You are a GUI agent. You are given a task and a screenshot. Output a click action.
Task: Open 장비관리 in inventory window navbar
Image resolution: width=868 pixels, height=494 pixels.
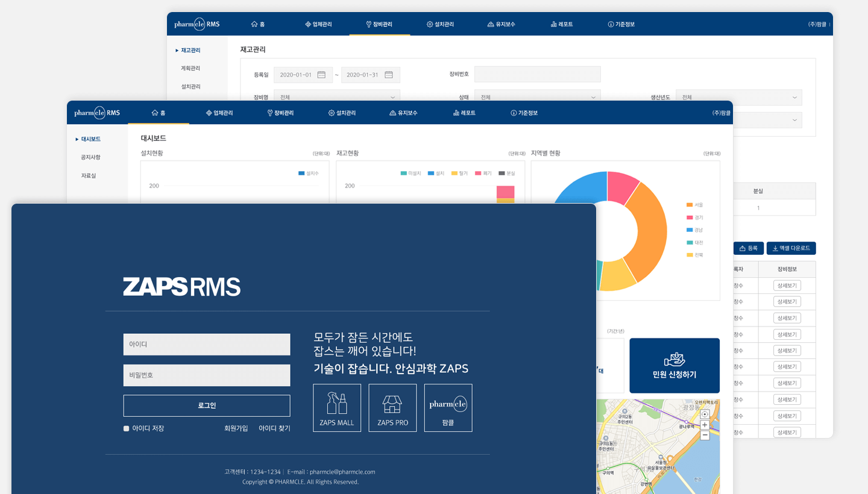point(379,24)
